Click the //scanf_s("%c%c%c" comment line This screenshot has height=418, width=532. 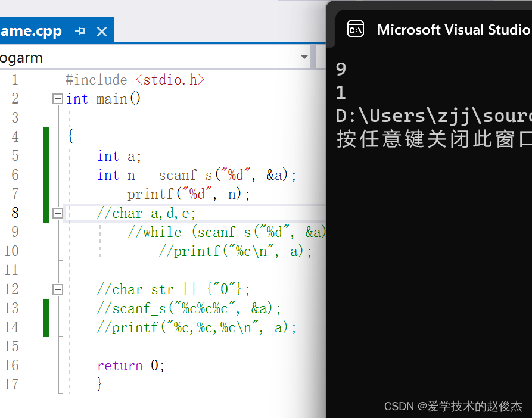point(189,308)
